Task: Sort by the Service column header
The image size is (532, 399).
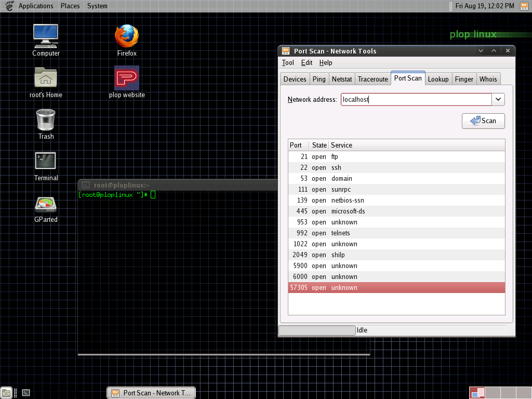Action: (x=417, y=145)
